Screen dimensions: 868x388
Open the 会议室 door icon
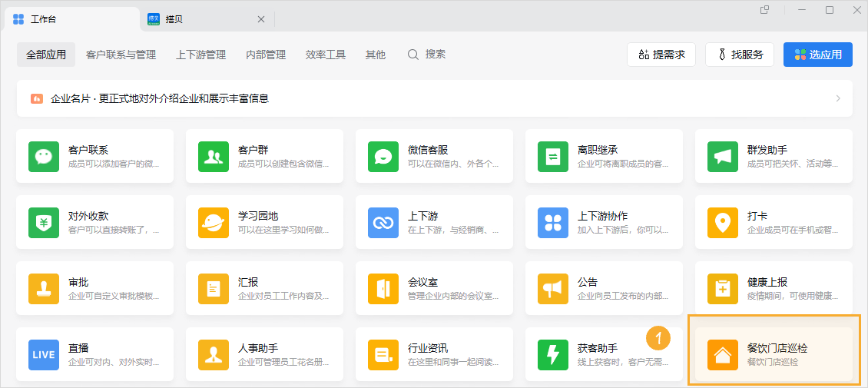(383, 289)
